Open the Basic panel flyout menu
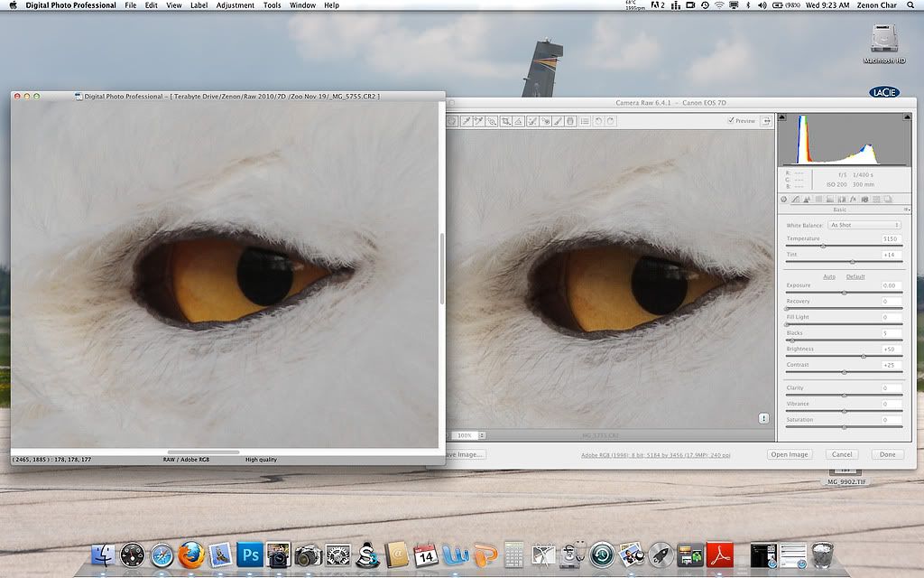Screen dimensions: 924x578 point(906,209)
